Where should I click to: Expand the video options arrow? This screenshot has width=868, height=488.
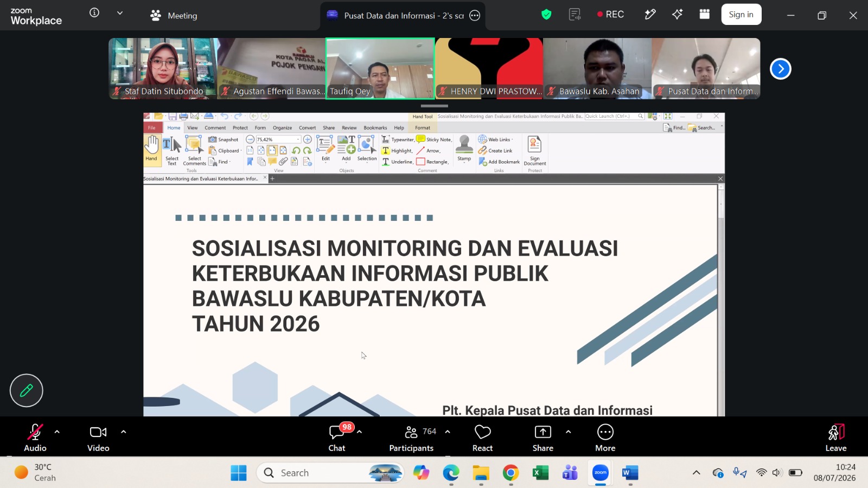coord(123,432)
